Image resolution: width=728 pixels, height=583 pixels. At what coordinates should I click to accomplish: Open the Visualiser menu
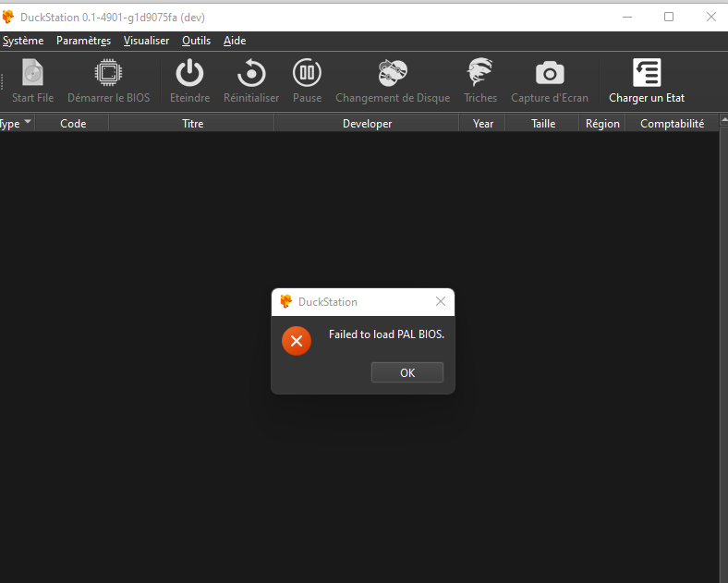[146, 41]
